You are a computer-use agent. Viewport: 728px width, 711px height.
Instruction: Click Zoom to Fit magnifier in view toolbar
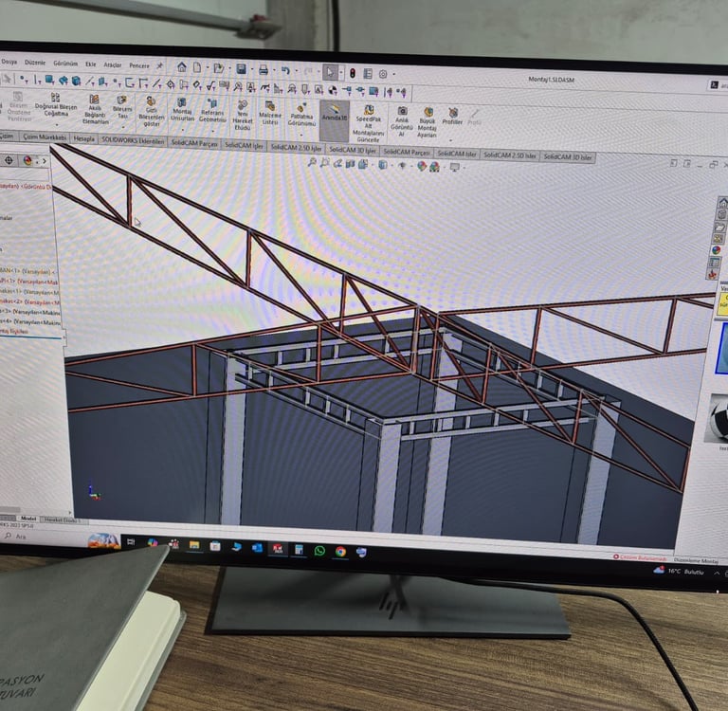pyautogui.click(x=312, y=161)
